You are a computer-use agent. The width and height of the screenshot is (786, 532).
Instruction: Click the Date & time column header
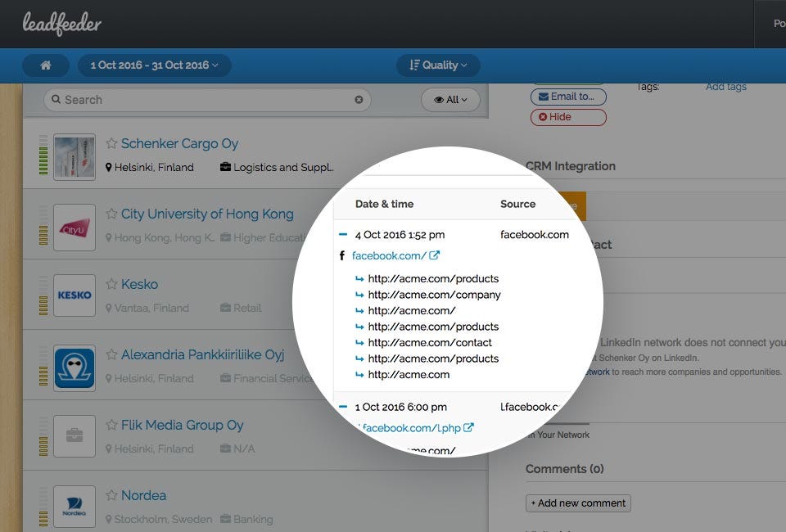coord(385,204)
